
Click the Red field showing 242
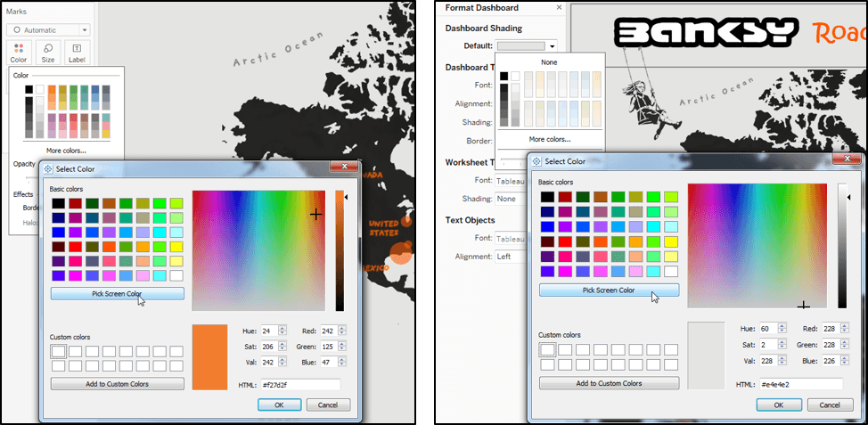[x=329, y=331]
